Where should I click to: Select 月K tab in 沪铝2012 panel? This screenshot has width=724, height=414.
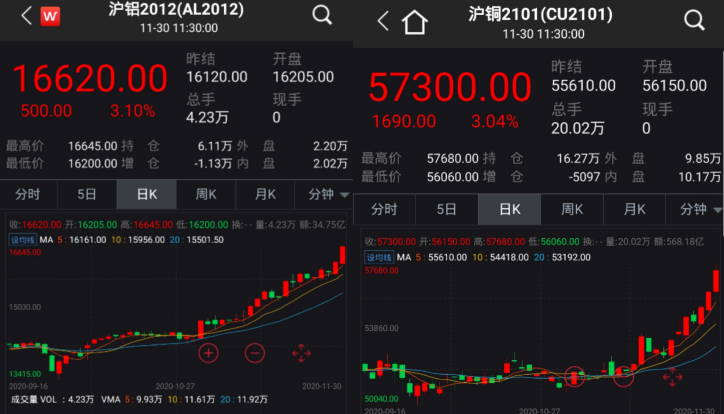[265, 194]
